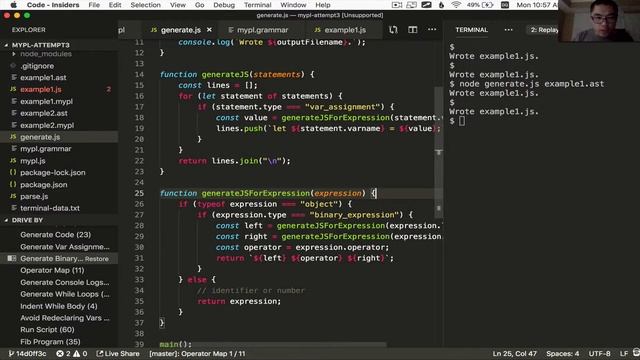Select Generate Console Logs entry
This screenshot has height=360, width=640.
[64, 282]
